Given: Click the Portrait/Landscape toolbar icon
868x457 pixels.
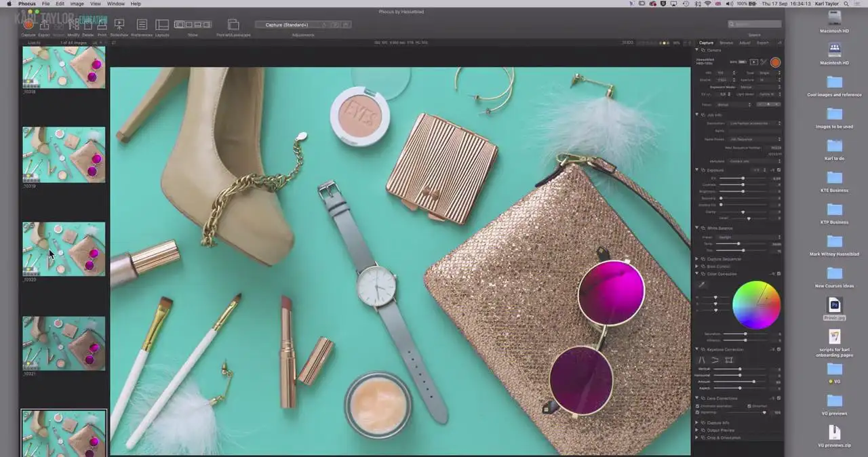Looking at the screenshot, I should [x=233, y=25].
